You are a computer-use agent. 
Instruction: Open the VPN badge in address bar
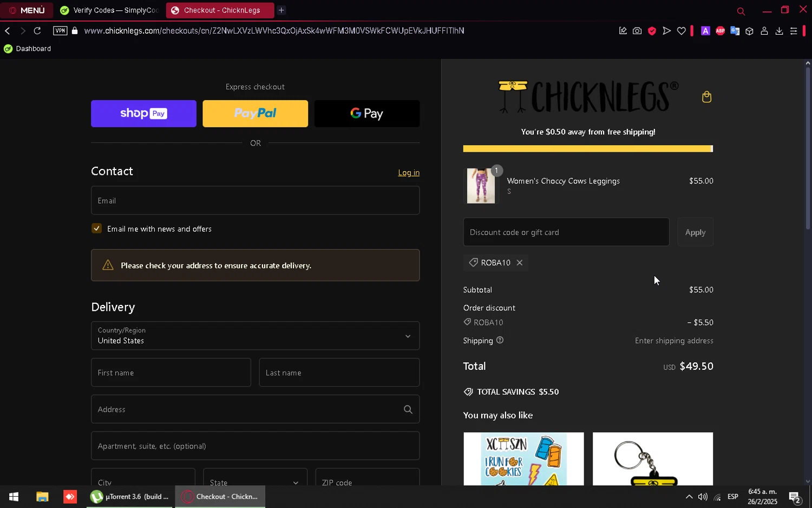60,31
